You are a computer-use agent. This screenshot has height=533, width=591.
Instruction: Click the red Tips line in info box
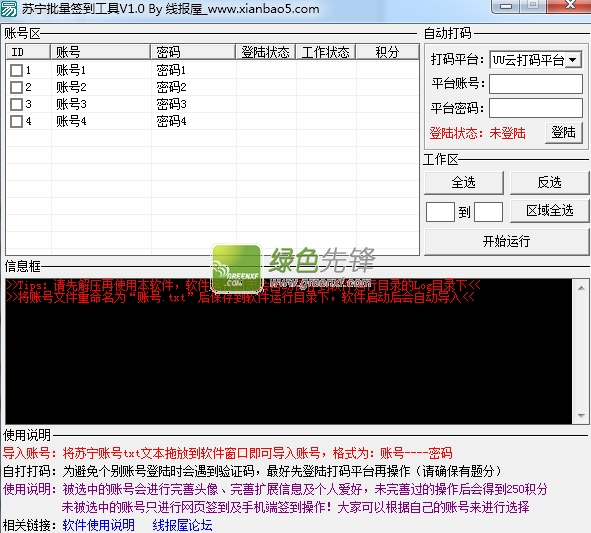[x=243, y=285]
